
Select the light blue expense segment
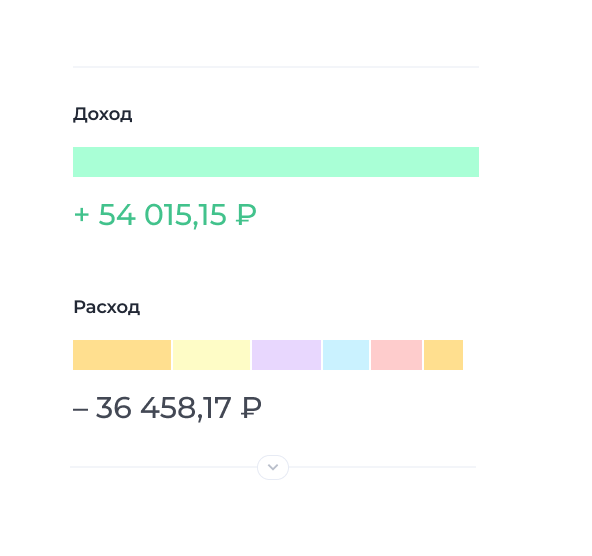click(346, 355)
